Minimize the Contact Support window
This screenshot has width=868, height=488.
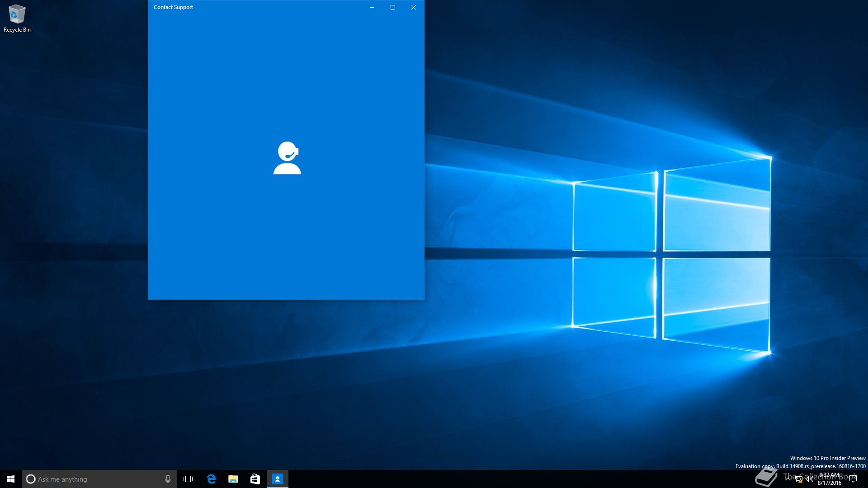tap(372, 7)
